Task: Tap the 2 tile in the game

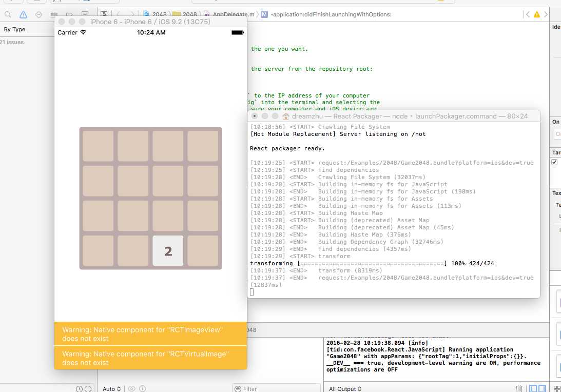Action: (168, 251)
